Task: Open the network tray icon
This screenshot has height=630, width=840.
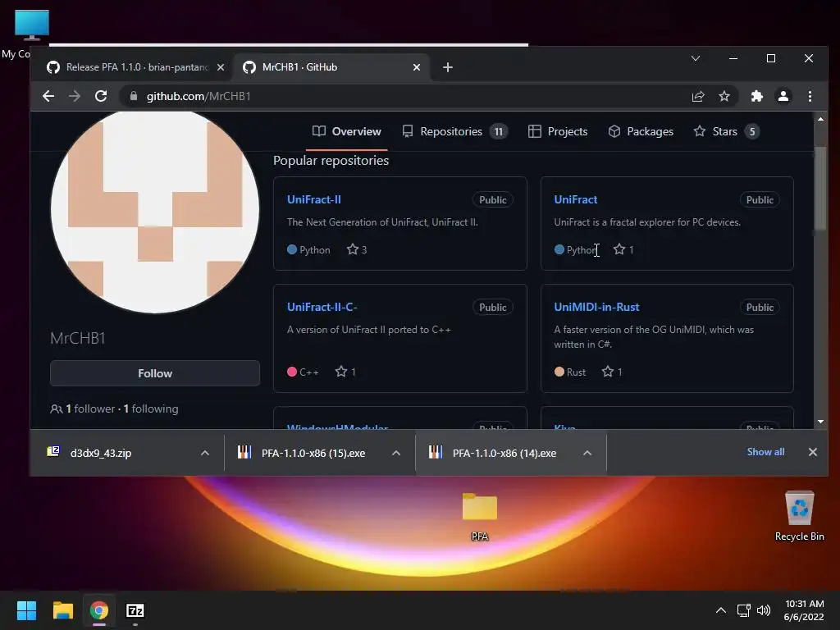Action: click(x=743, y=610)
